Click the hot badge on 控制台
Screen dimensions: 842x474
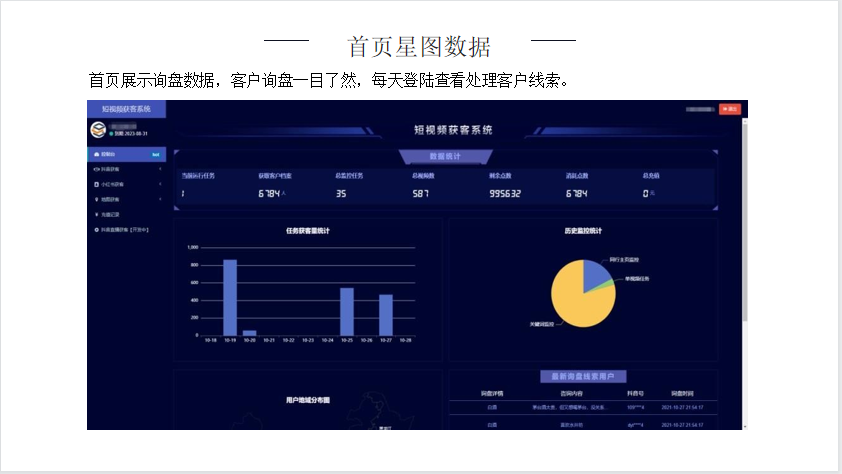coord(156,155)
